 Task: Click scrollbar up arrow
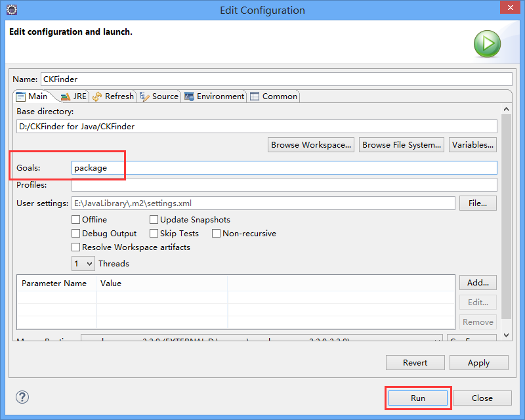pyautogui.click(x=506, y=109)
